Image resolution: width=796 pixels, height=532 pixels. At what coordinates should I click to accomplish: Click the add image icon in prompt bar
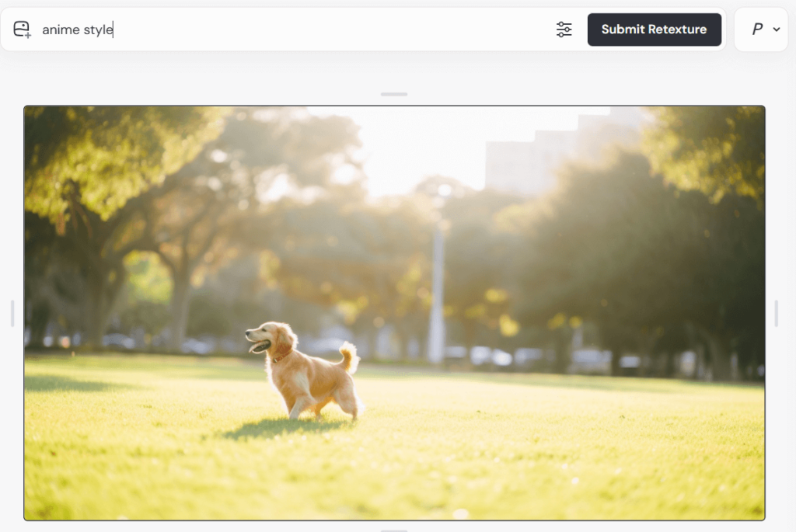22,30
